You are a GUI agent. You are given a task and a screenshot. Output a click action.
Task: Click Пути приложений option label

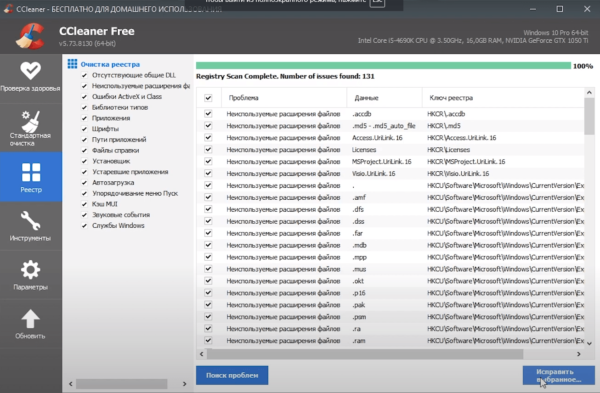click(x=119, y=140)
